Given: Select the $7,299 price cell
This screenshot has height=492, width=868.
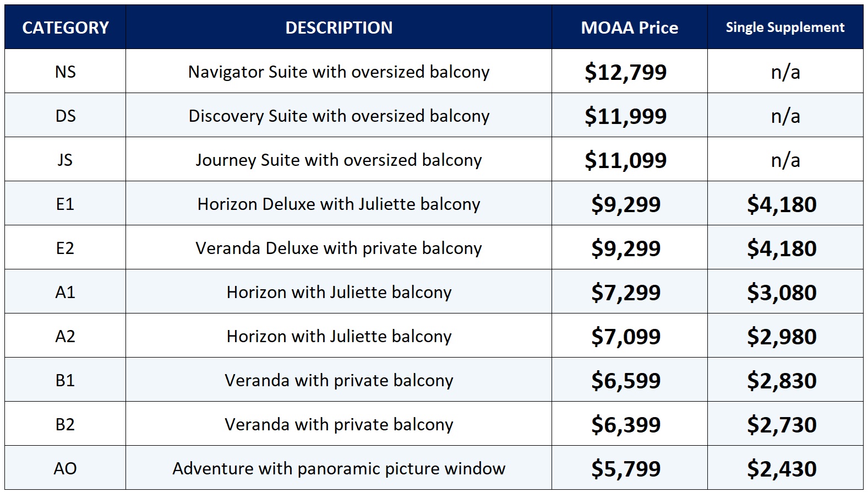Looking at the screenshot, I should tap(625, 293).
